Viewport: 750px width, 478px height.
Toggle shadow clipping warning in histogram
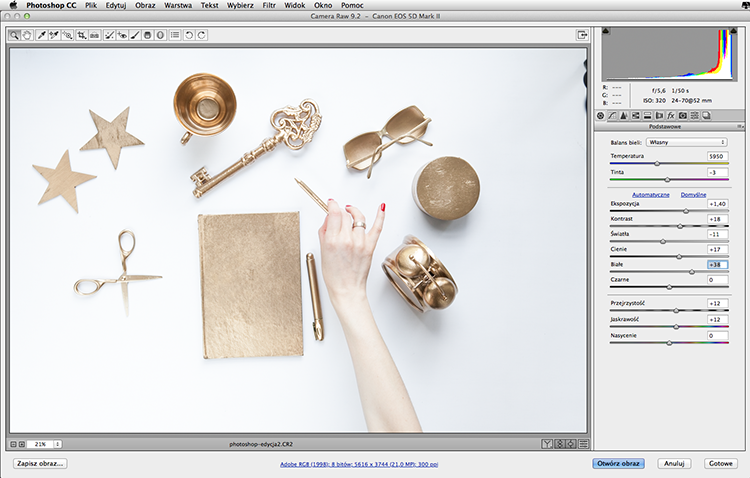[606, 31]
